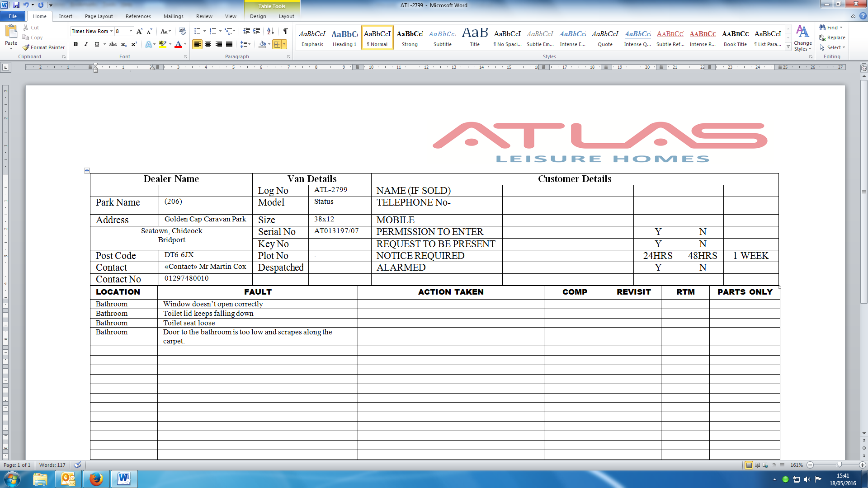
Task: Click the superscript icon
Action: pos(134,44)
